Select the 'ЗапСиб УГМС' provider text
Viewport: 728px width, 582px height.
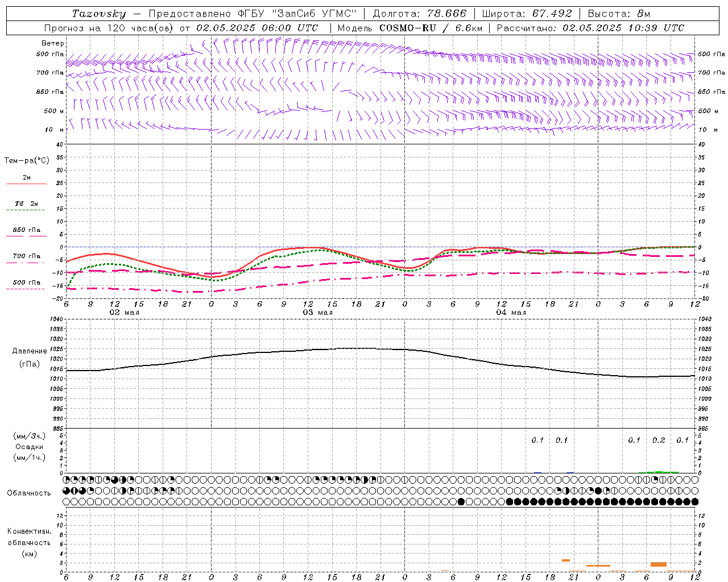(x=315, y=14)
